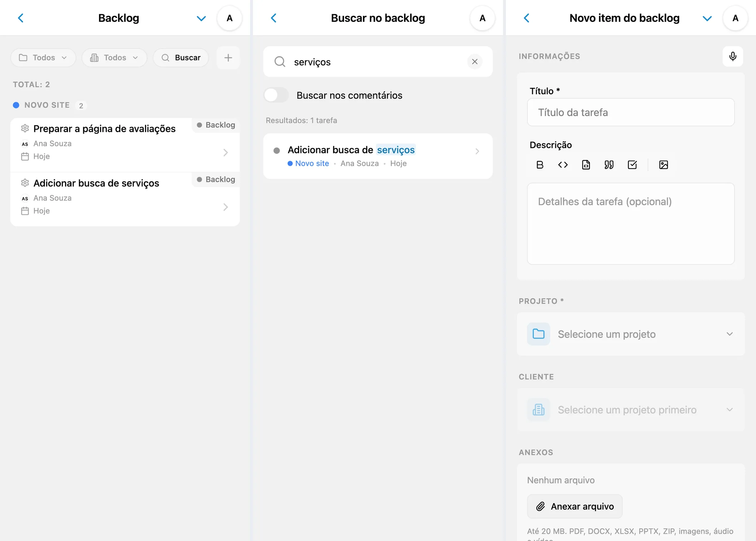Open the client filter 'Todos' with building icon
This screenshot has width=756, height=541.
tap(114, 58)
